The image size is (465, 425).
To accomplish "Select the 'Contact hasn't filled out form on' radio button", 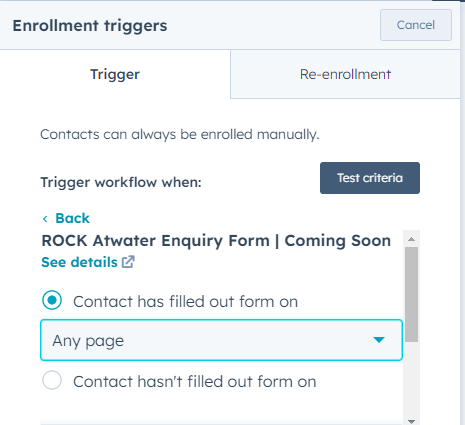I will coord(52,380).
